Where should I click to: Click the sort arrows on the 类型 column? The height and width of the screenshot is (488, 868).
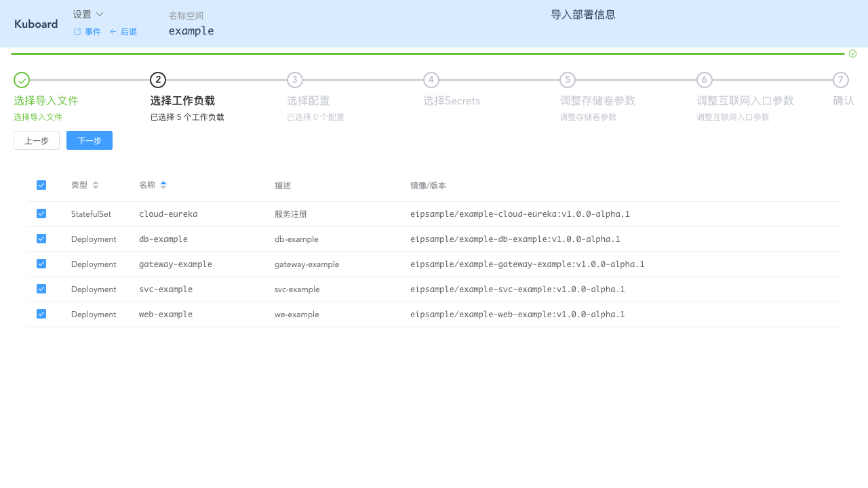[96, 184]
